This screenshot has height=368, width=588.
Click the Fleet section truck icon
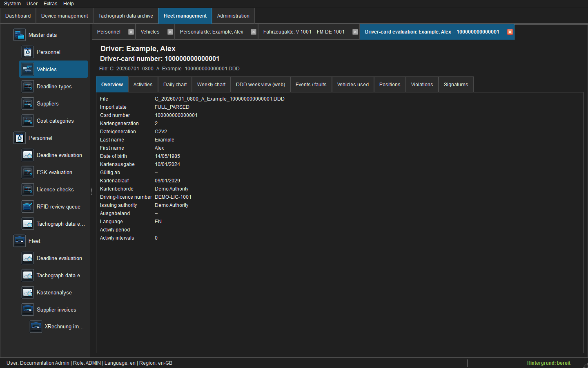[x=20, y=241]
